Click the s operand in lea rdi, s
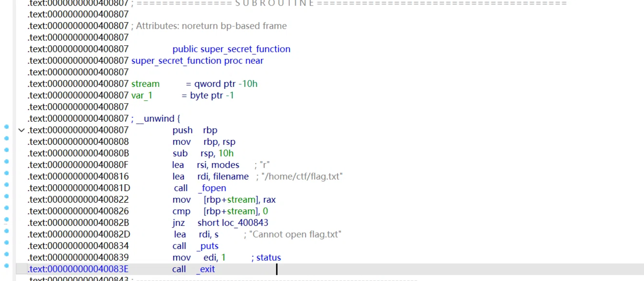 tap(216, 234)
